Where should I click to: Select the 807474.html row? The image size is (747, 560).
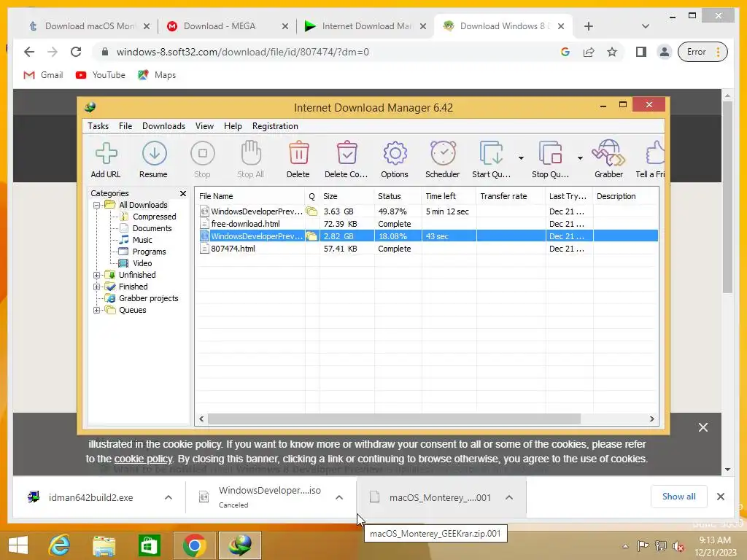(427, 249)
